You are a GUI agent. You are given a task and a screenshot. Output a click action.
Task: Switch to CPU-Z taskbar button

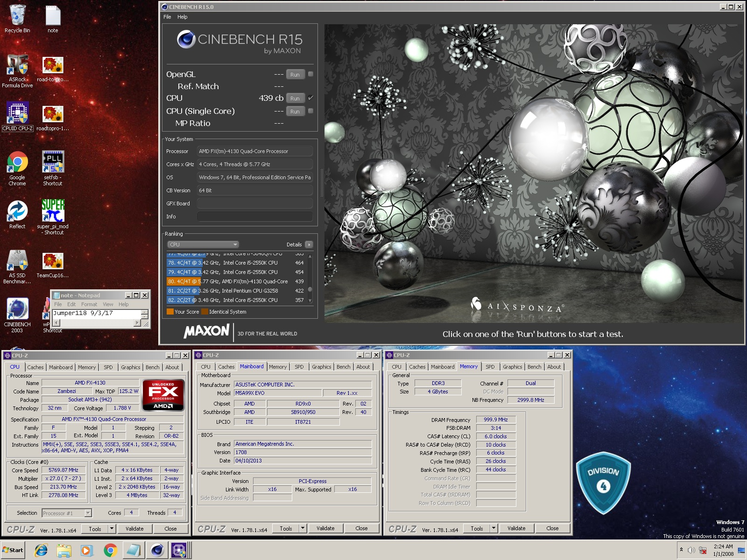[179, 551]
